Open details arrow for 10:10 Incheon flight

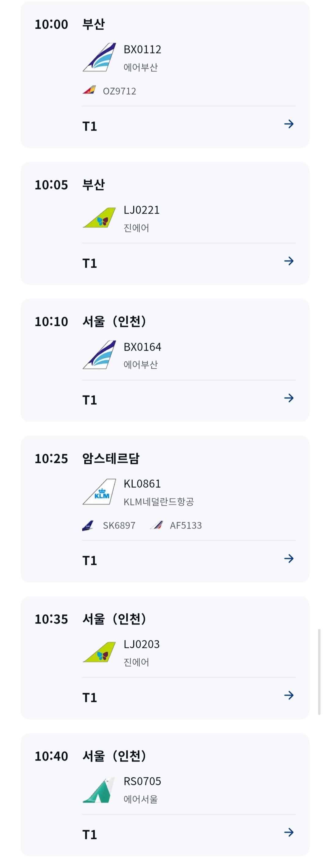[289, 398]
